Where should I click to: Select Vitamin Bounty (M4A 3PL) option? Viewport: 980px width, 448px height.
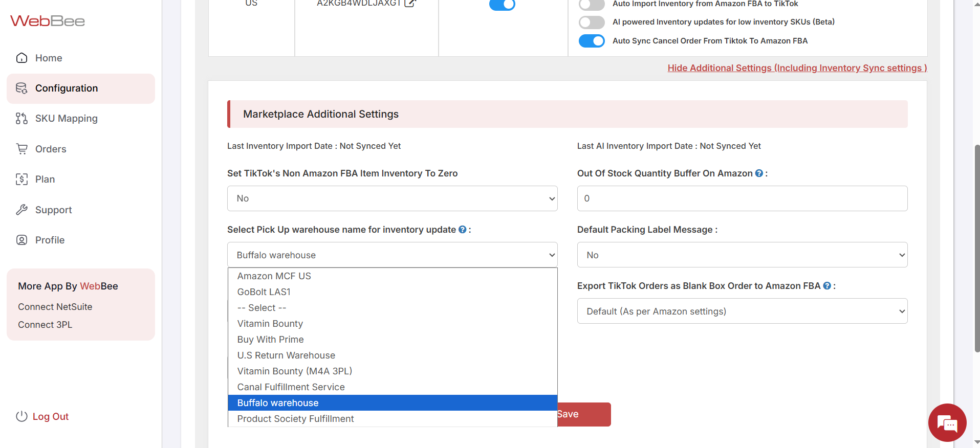tap(295, 371)
